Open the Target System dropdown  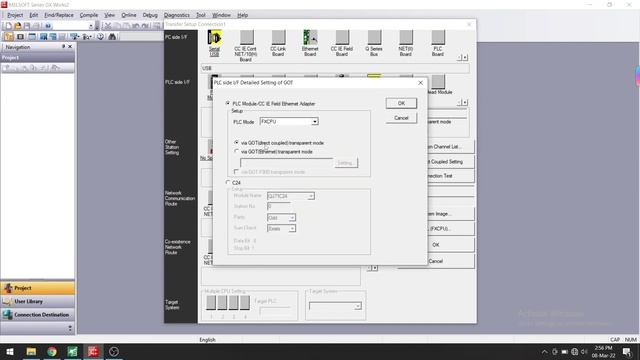[358, 306]
